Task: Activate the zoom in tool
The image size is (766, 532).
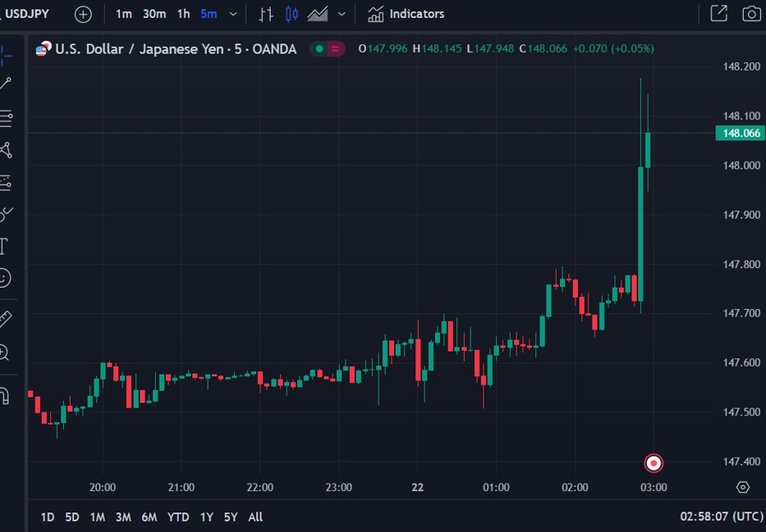Action: click(x=4, y=352)
